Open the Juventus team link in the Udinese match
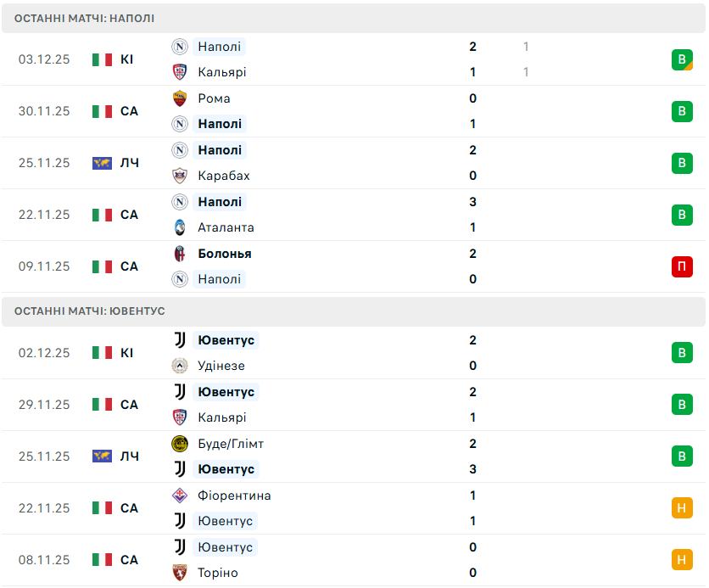 [226, 340]
